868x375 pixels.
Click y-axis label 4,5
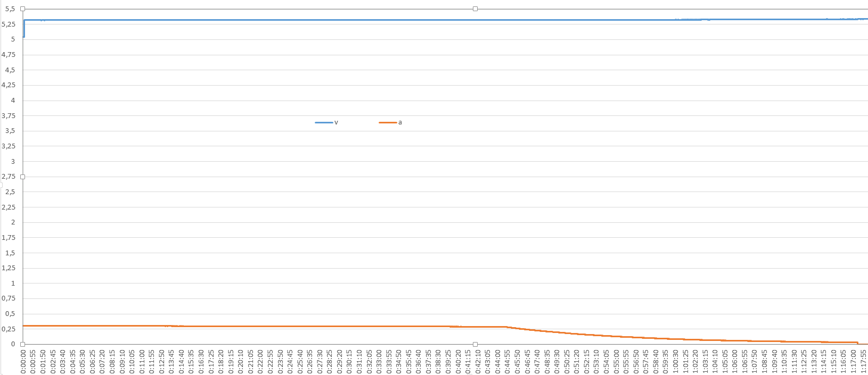(10, 70)
